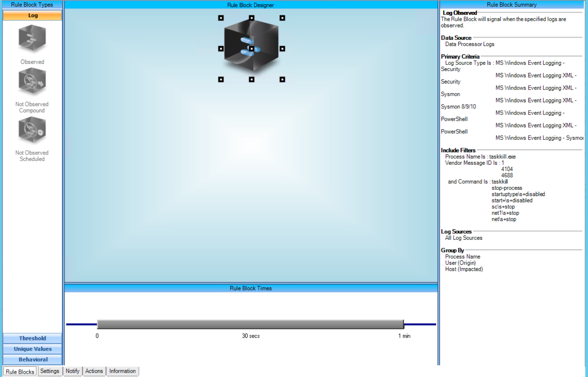Click the 30 secs timeline label
588x377 pixels.
pos(251,336)
